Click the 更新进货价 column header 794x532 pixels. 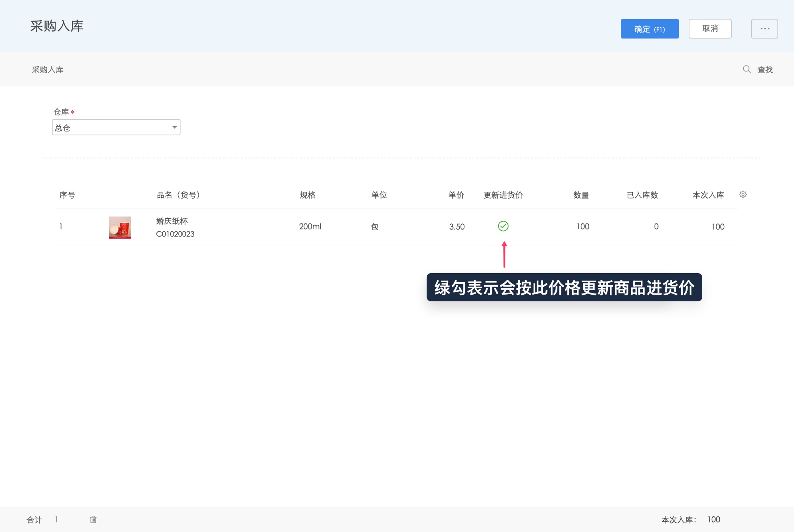503,195
